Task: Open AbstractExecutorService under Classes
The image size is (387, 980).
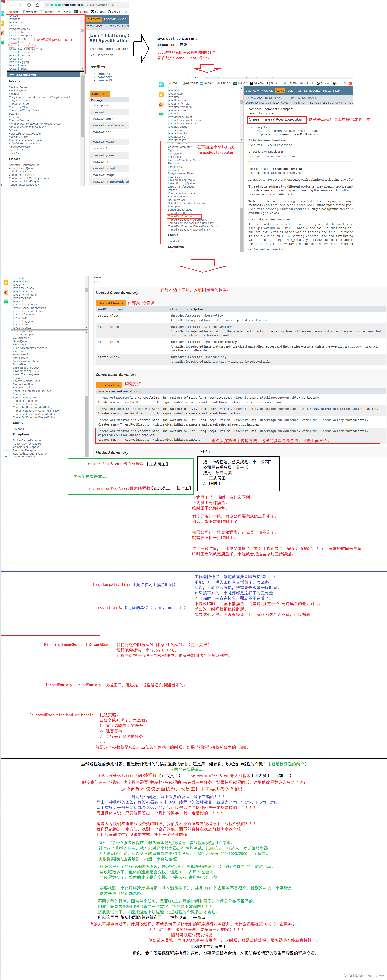Action: [x=24, y=165]
